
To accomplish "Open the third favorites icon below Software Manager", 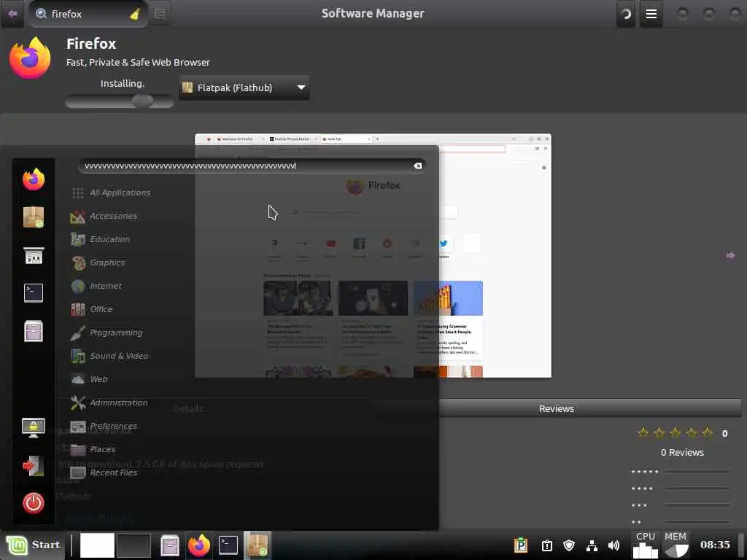I will click(34, 255).
